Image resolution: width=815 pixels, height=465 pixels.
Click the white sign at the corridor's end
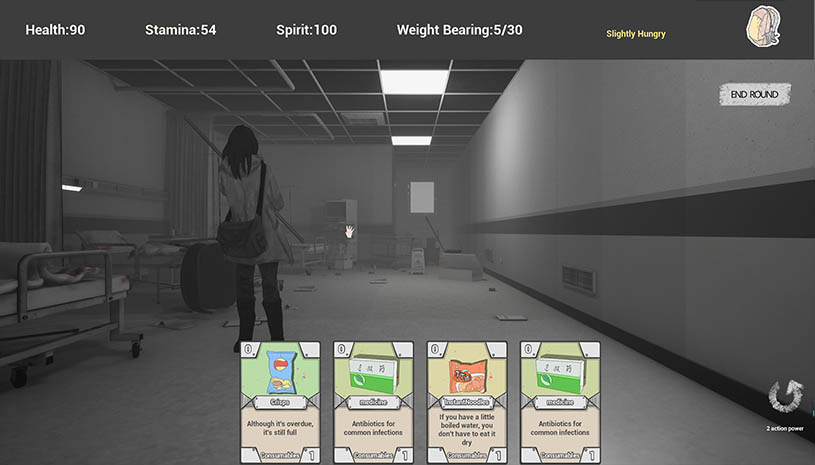tap(423, 197)
